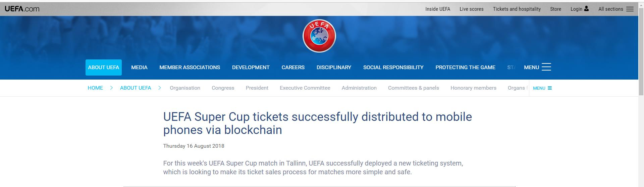Open the DISCIPLINARY menu item

click(334, 67)
